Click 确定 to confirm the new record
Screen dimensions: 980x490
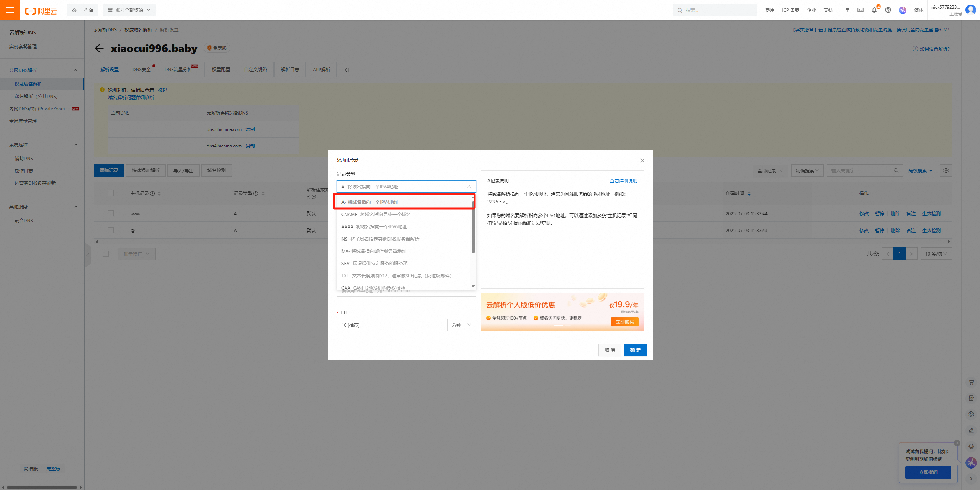[635, 350]
